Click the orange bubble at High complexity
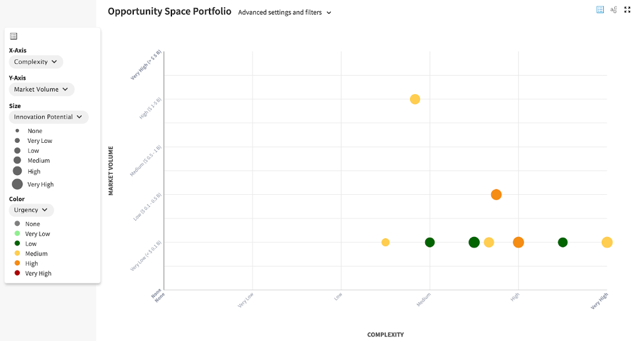Viewport: 644px width, 341px height. click(518, 242)
